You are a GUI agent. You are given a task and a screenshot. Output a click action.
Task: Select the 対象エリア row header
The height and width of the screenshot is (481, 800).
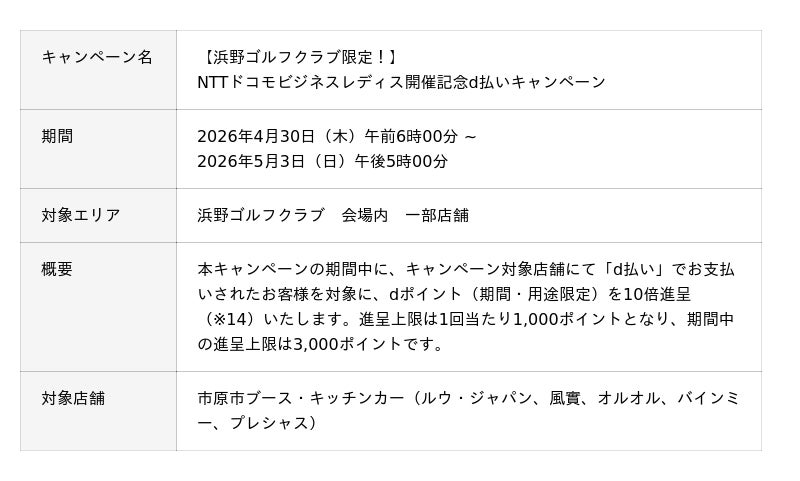coord(81,215)
